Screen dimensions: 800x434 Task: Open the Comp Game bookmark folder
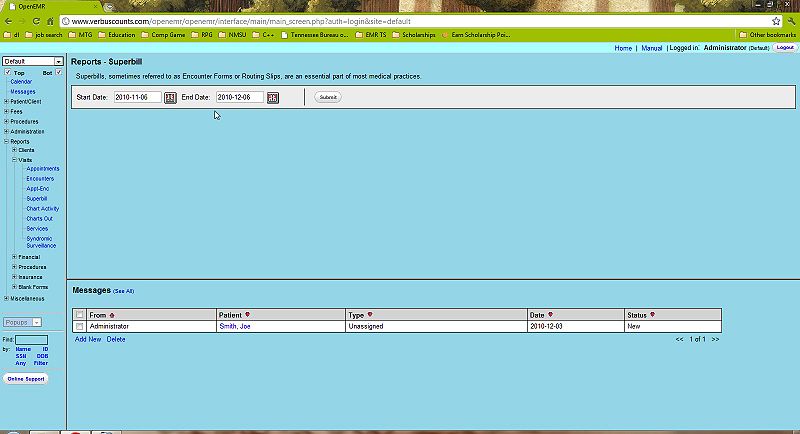pos(163,35)
